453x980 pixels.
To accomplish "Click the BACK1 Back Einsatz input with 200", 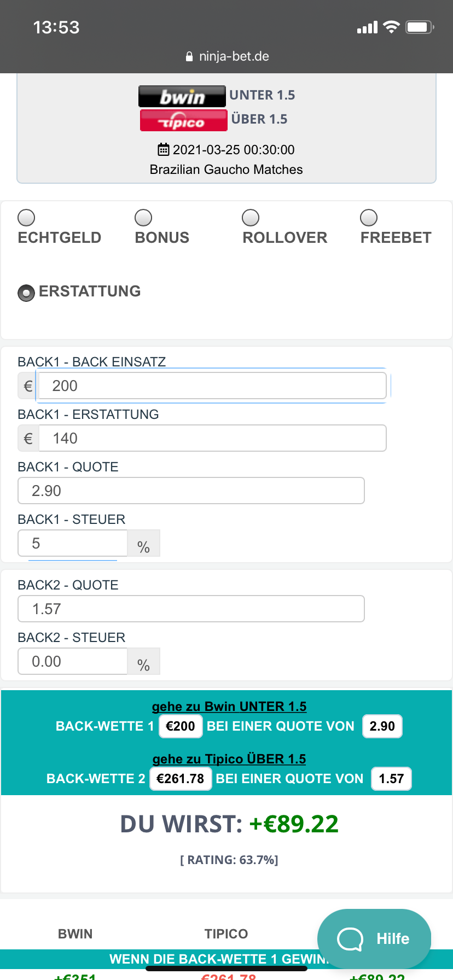I will pos(212,386).
